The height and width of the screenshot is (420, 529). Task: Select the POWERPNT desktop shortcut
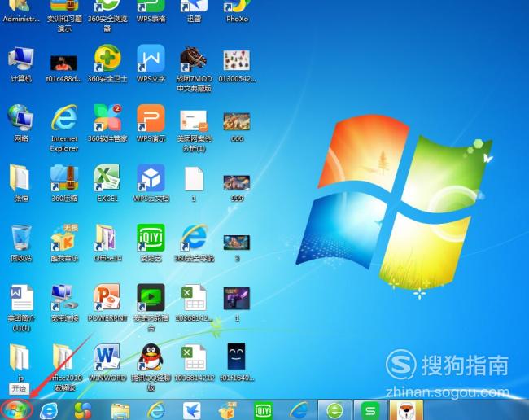tap(107, 303)
